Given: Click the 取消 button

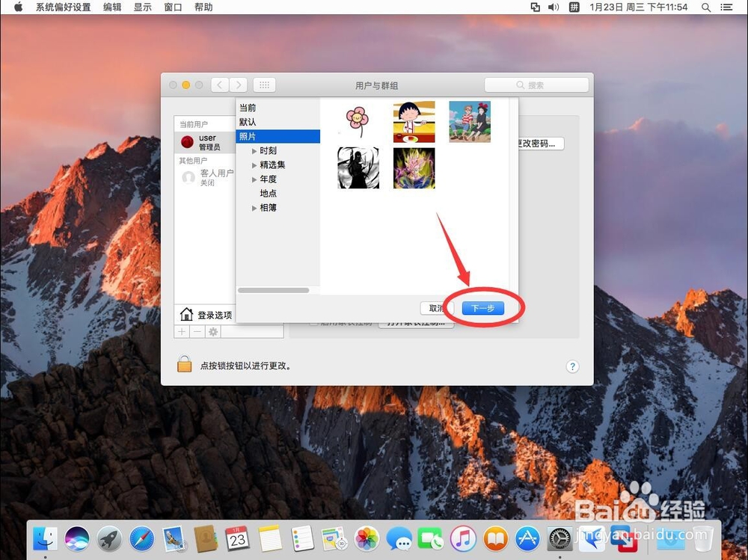Looking at the screenshot, I should pos(437,308).
